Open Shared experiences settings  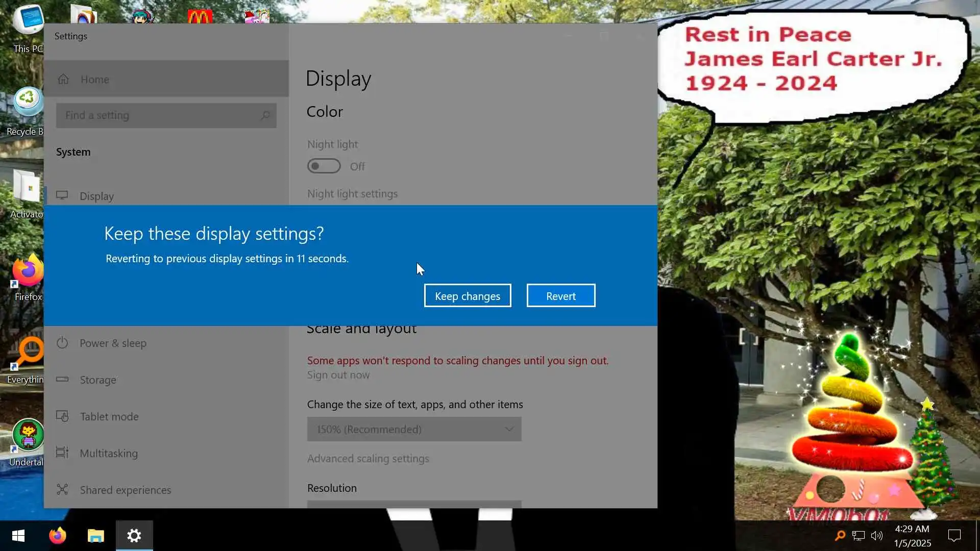click(x=126, y=490)
